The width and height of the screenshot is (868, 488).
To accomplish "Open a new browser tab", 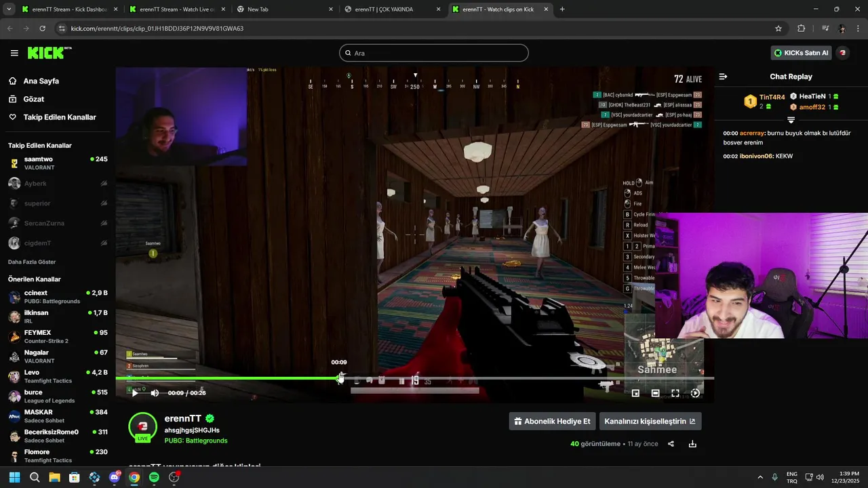I will [562, 9].
